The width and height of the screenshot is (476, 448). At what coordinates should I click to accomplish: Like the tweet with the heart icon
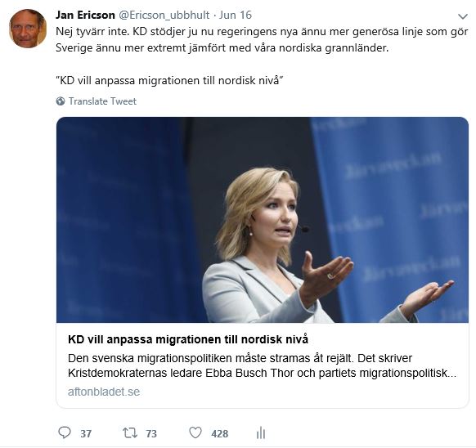point(195,432)
